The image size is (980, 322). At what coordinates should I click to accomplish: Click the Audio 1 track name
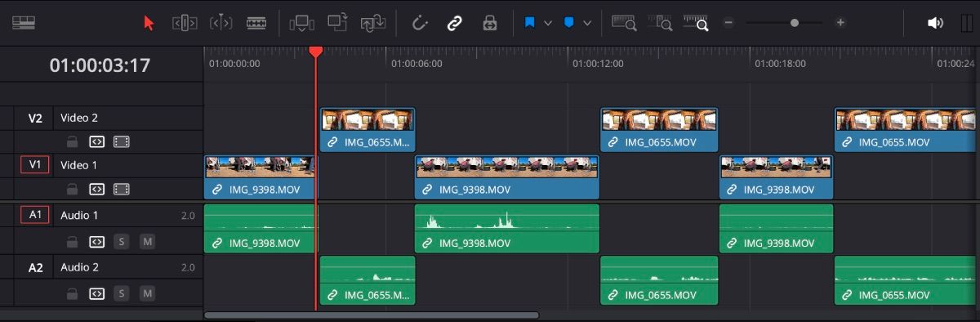pos(79,216)
